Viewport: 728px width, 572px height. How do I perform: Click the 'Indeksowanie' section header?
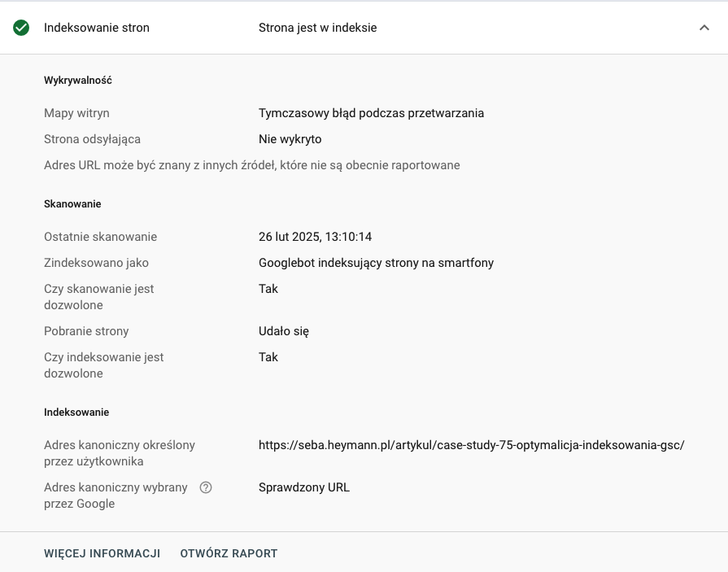click(76, 412)
